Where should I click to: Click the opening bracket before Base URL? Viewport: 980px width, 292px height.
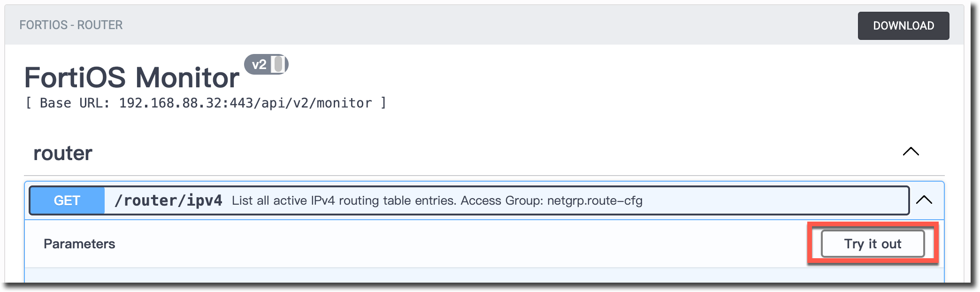click(29, 103)
